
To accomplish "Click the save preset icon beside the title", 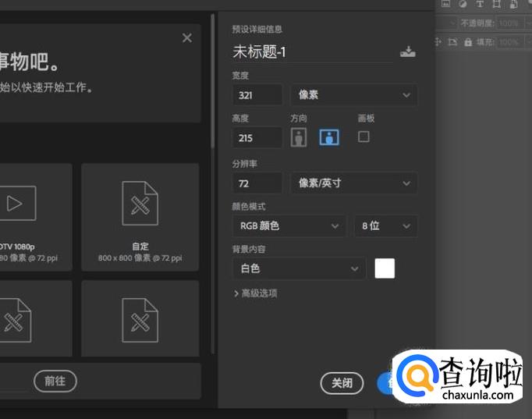I will tap(407, 52).
